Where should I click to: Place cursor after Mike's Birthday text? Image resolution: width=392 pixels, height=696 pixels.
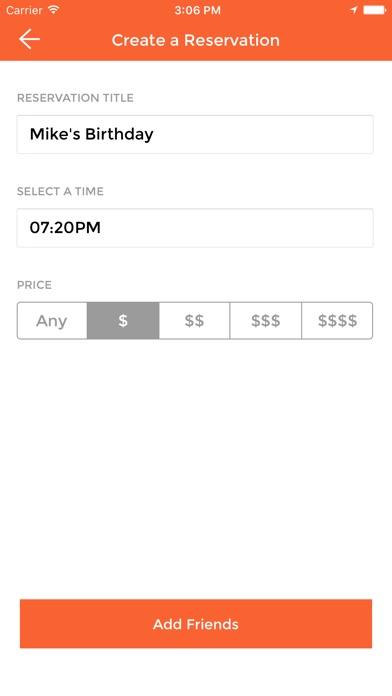[x=155, y=134]
